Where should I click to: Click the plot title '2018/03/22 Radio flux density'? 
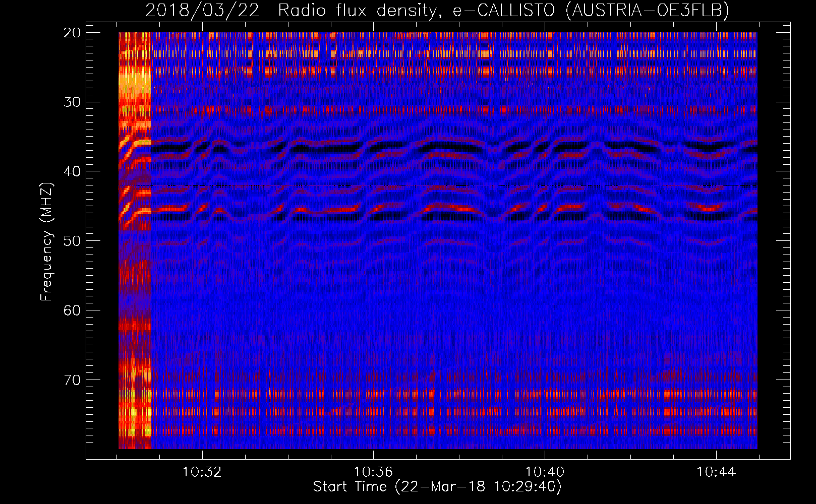coord(437,10)
